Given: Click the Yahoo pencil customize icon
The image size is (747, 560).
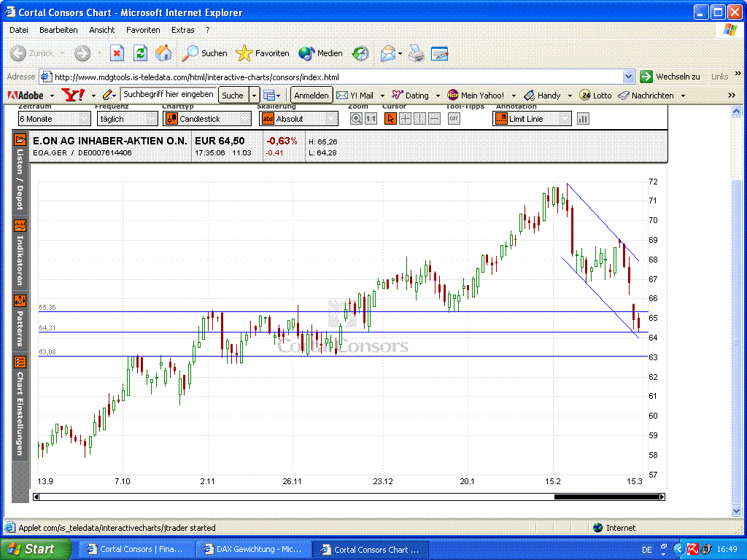Looking at the screenshot, I should tap(107, 96).
